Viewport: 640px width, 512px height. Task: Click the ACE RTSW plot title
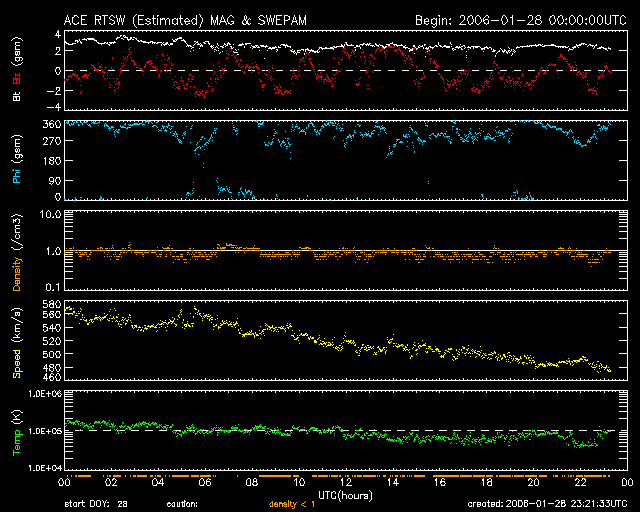click(x=180, y=19)
